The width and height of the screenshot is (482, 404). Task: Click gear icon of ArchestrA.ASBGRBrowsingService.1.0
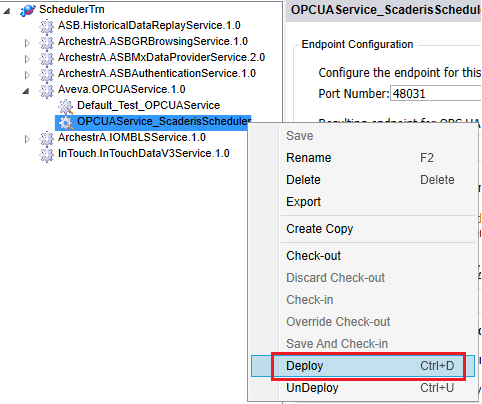click(x=47, y=42)
